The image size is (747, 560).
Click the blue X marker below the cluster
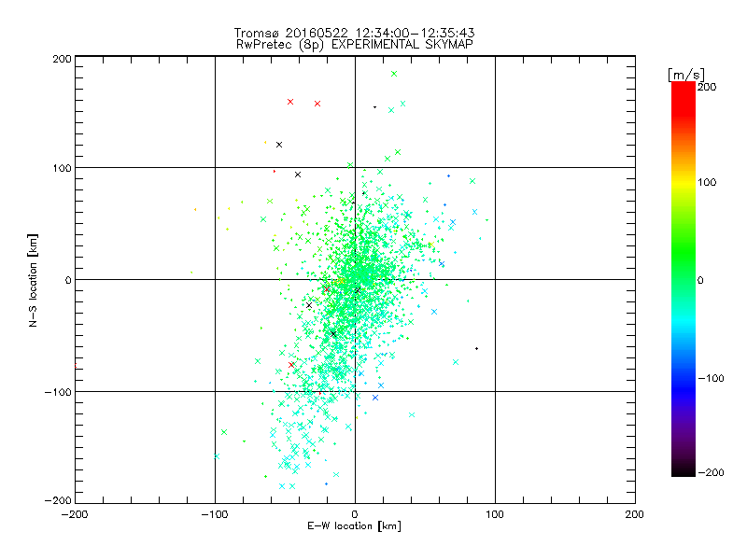click(375, 398)
